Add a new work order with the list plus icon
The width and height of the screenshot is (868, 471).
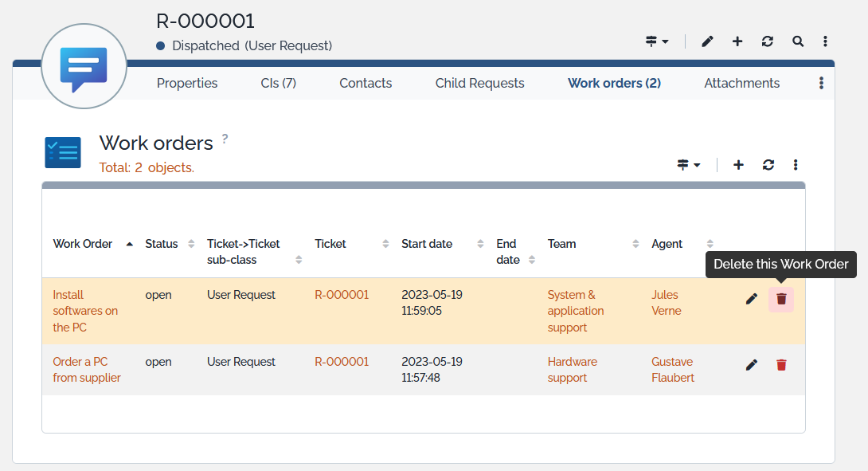pos(738,165)
